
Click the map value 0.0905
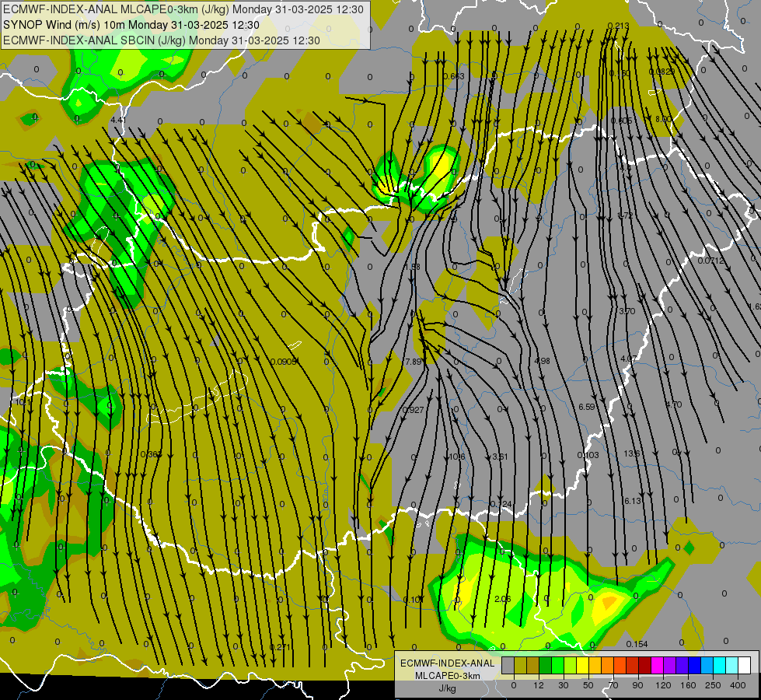pos(284,362)
